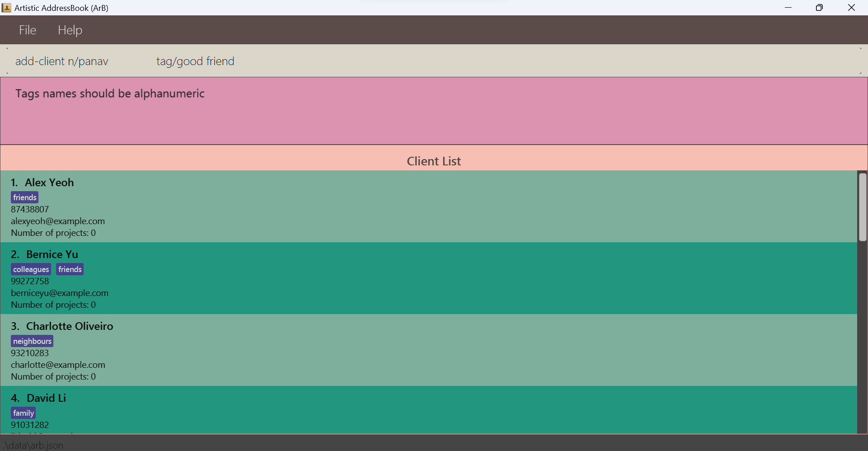Click the window title 'Artistic AddressBook (ArB)'

pos(61,8)
